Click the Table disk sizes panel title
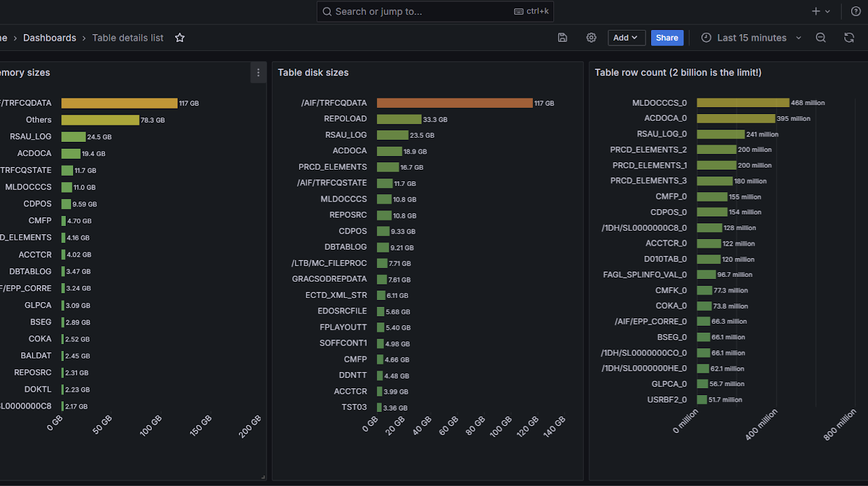868x486 pixels. coord(313,73)
